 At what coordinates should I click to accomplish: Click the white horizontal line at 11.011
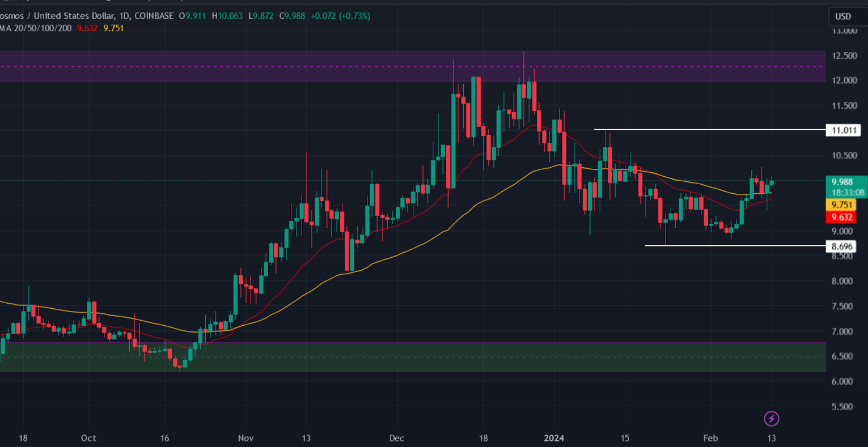[x=709, y=130]
